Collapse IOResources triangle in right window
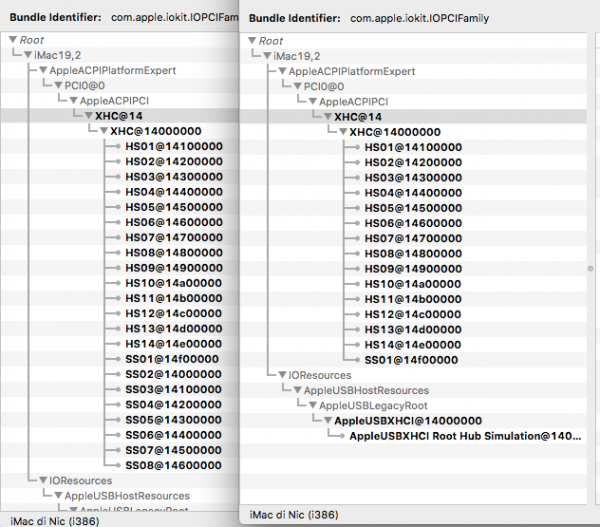 click(282, 375)
